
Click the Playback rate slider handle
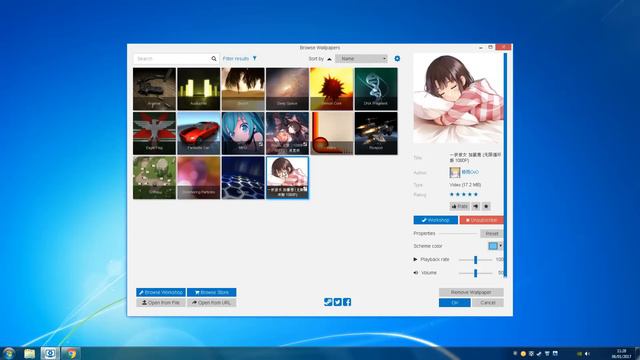(x=476, y=260)
